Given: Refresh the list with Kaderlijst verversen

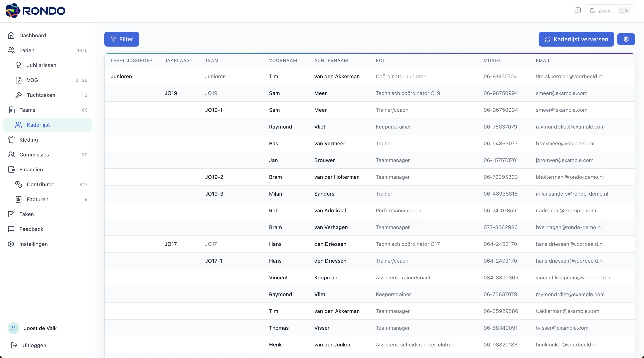Looking at the screenshot, I should click(x=576, y=39).
